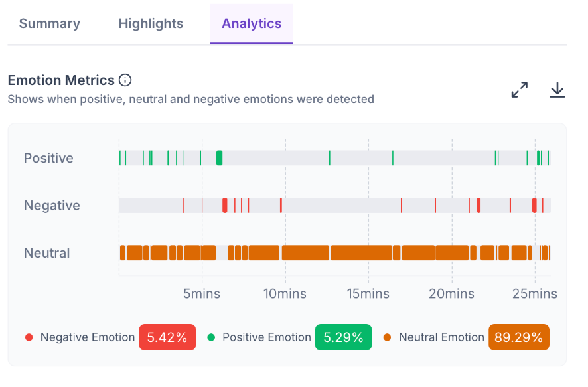588x387 pixels.
Task: Select the Analytics tab
Action: pos(252,24)
